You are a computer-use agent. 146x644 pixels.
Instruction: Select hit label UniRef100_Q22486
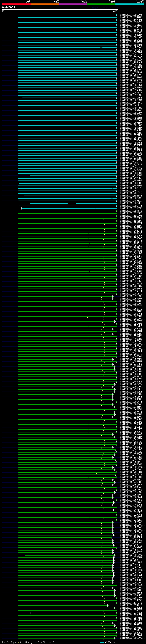click(x=131, y=83)
